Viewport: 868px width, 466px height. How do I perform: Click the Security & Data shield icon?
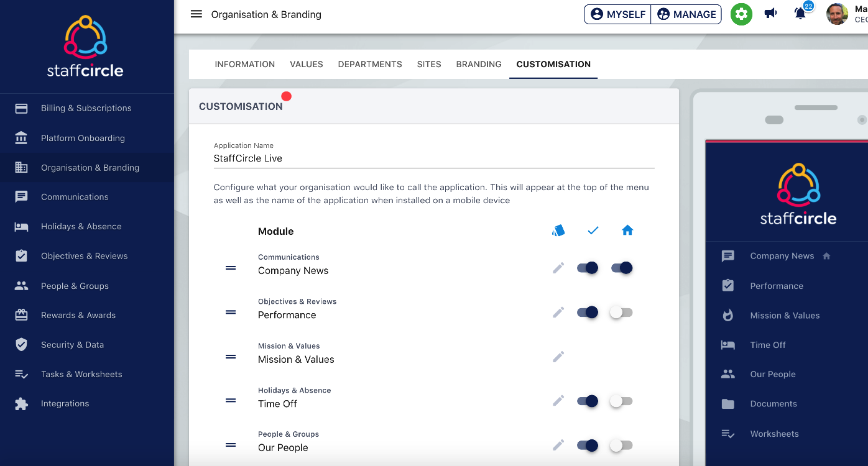coord(21,345)
